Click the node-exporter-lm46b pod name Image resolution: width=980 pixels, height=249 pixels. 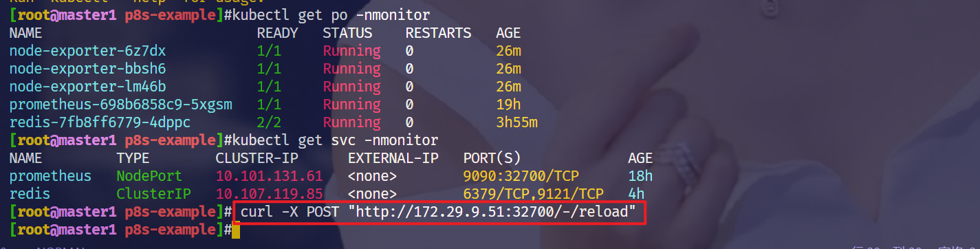click(87, 87)
